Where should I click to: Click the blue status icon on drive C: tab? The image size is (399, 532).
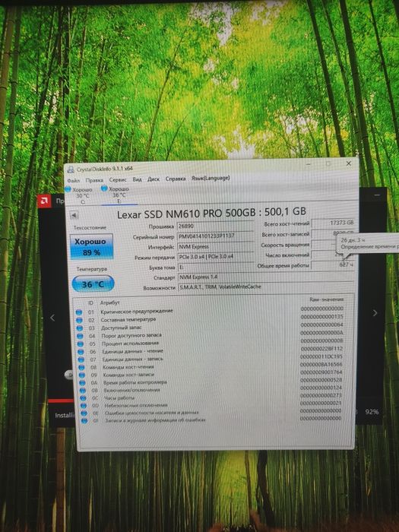pos(68,189)
